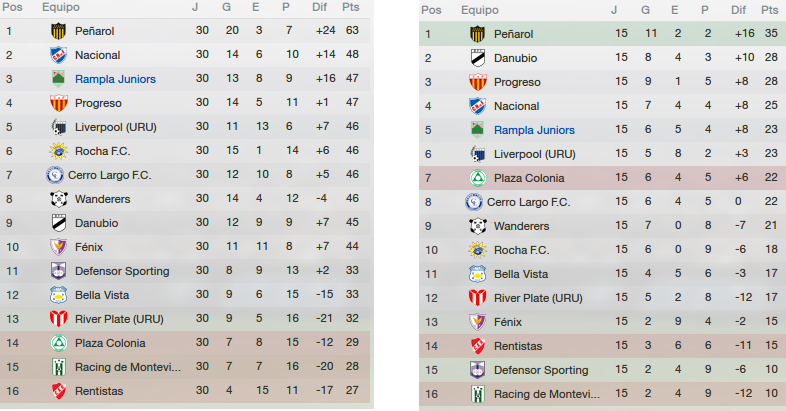Click Rocha F.C. sun crest in left table
This screenshot has height=411, width=786.
(x=59, y=151)
